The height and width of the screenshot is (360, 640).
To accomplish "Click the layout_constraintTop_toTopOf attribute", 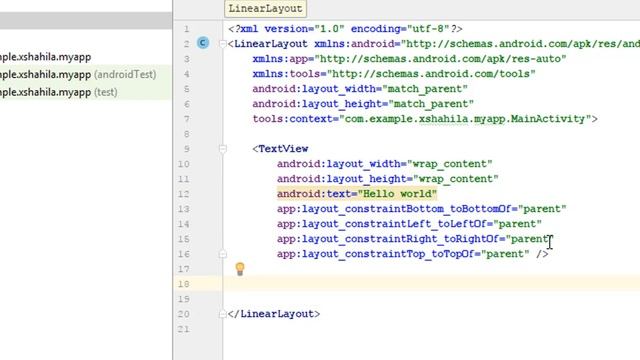I will (x=403, y=254).
